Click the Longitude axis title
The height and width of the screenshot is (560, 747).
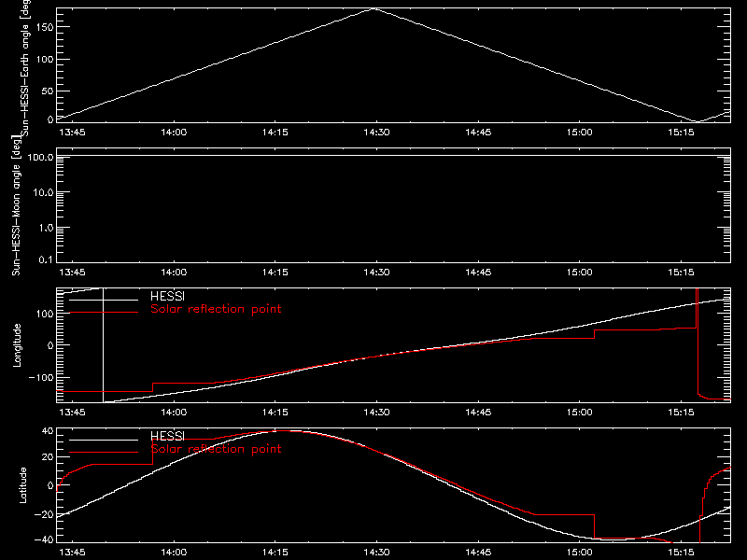pyautogui.click(x=17, y=345)
